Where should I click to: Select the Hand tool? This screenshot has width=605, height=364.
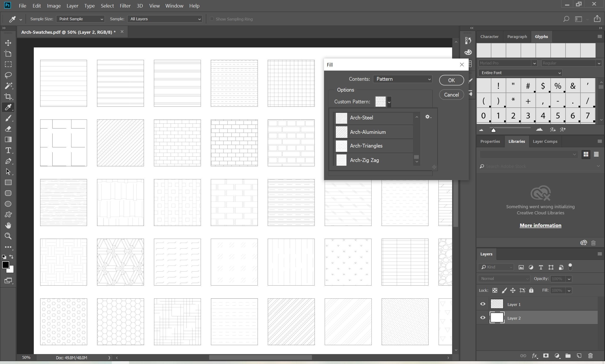coord(8,225)
